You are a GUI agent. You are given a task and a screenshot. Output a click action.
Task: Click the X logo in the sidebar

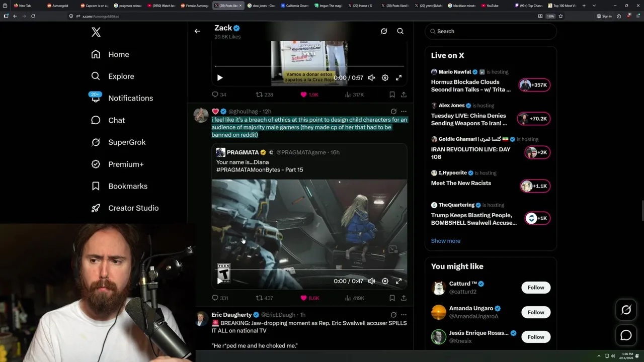(96, 32)
